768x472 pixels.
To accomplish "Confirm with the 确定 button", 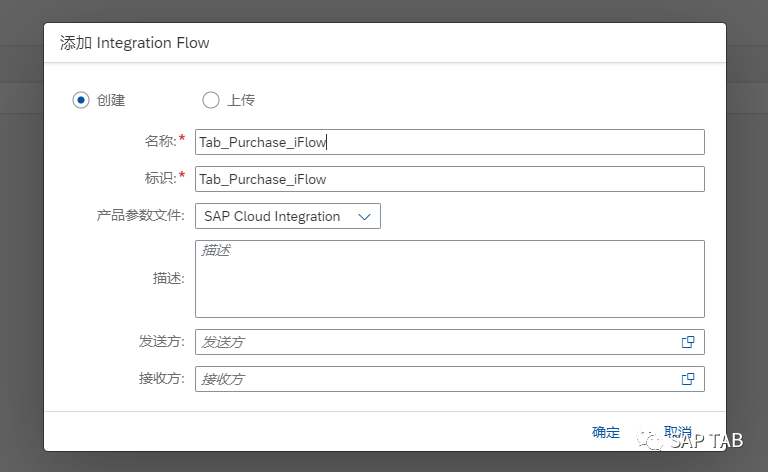I will click(606, 432).
